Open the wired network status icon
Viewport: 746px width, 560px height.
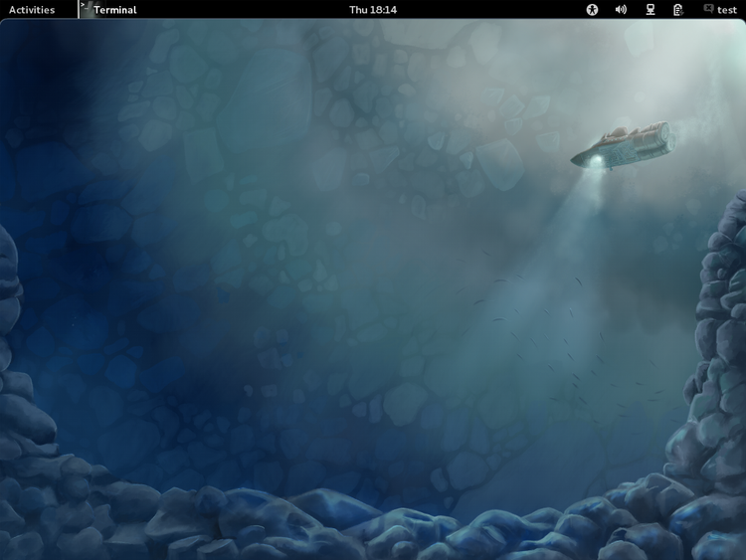(x=651, y=10)
